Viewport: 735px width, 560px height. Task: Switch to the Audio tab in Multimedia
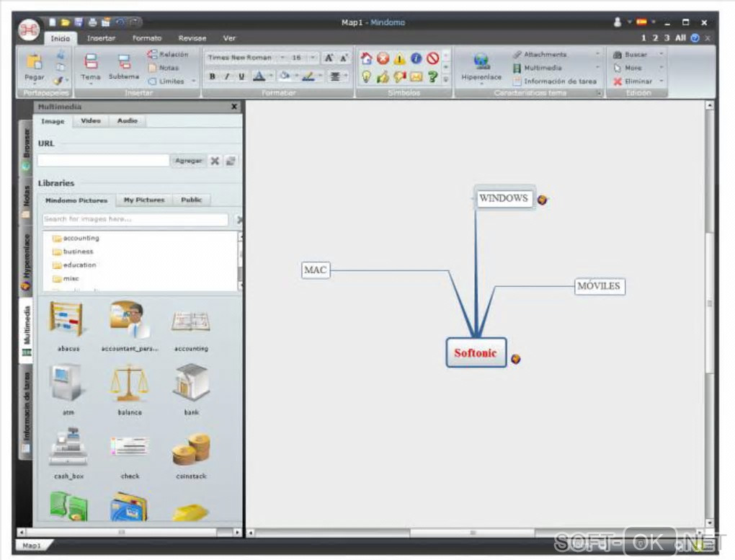[x=127, y=121]
